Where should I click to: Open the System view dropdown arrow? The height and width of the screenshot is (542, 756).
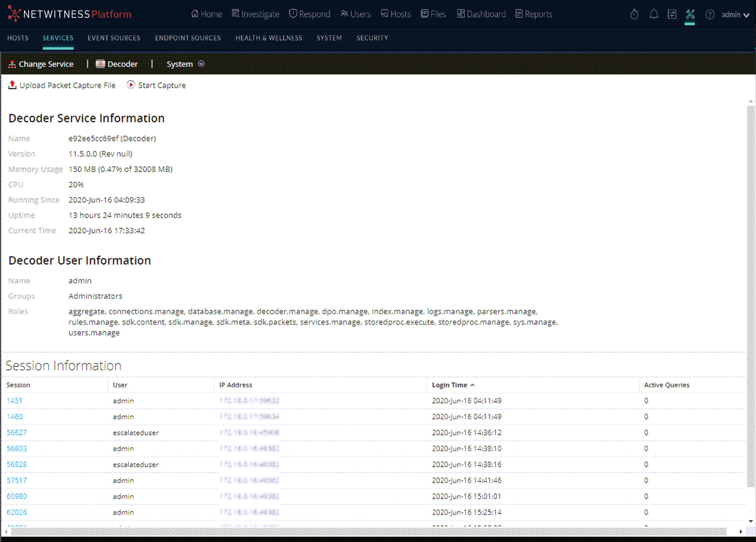201,64
